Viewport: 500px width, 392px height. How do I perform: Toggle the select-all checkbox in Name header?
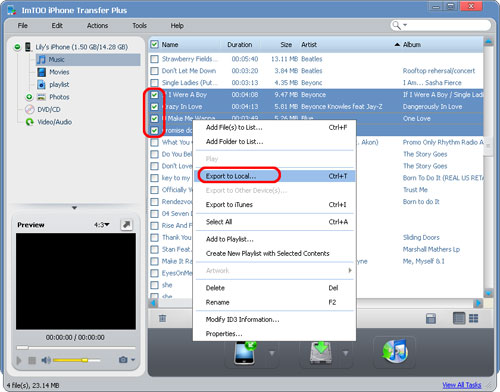tap(154, 44)
